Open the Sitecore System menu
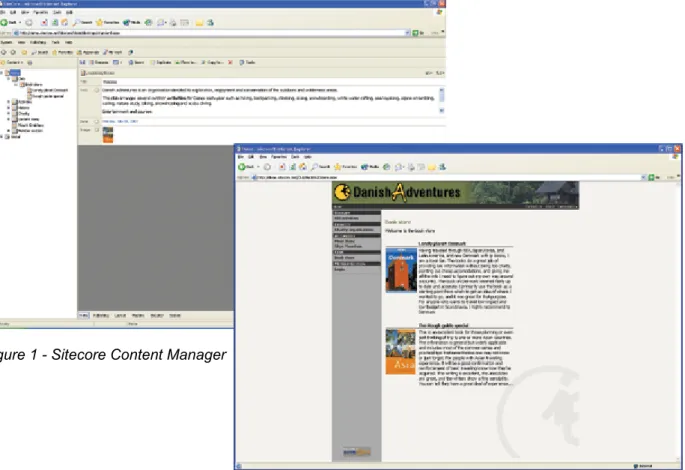The width and height of the screenshot is (685, 470). point(7,42)
